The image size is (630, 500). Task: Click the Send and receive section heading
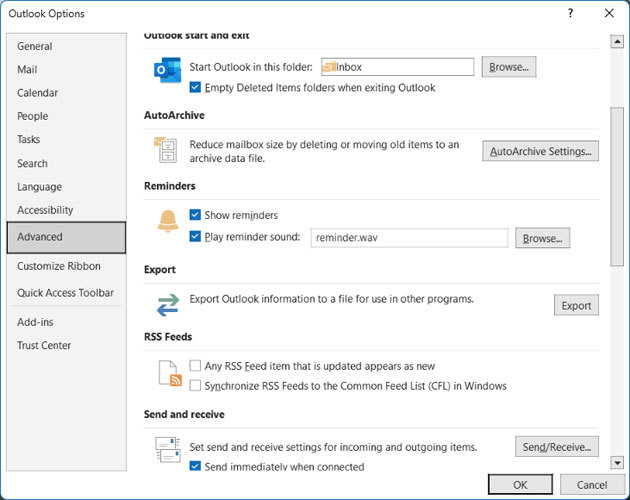click(x=184, y=414)
